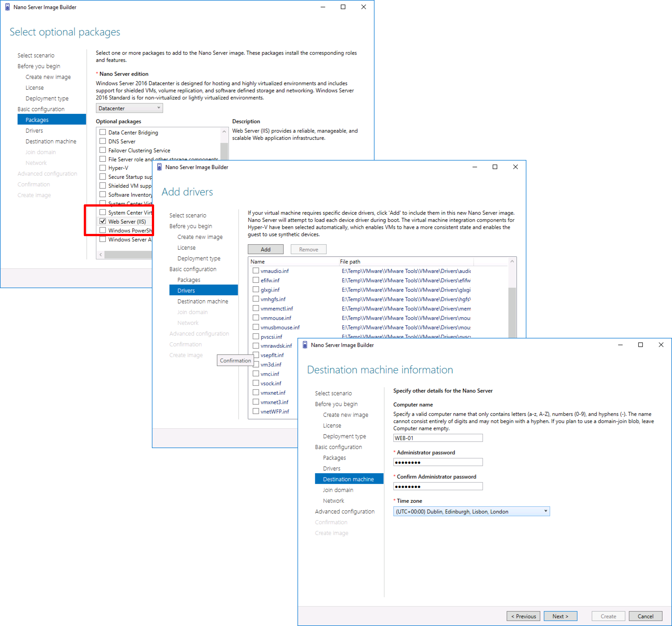Check the Data Center Bridging package
The image size is (672, 626).
tap(103, 132)
